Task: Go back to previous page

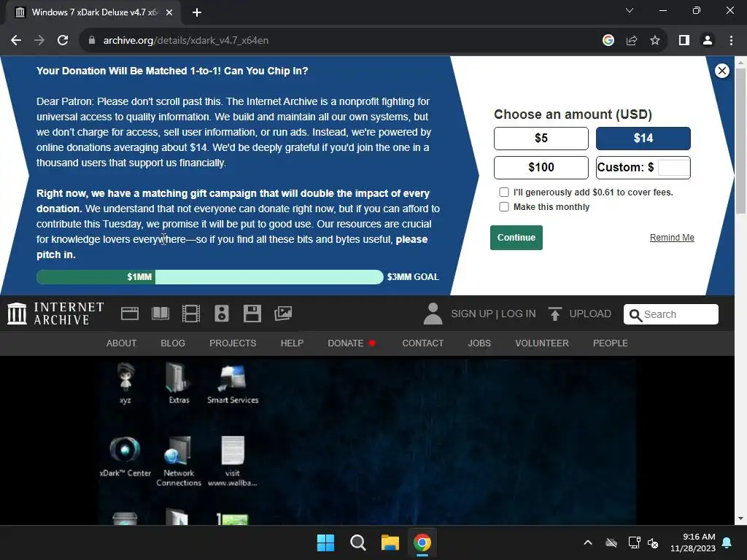Action: 16,41
